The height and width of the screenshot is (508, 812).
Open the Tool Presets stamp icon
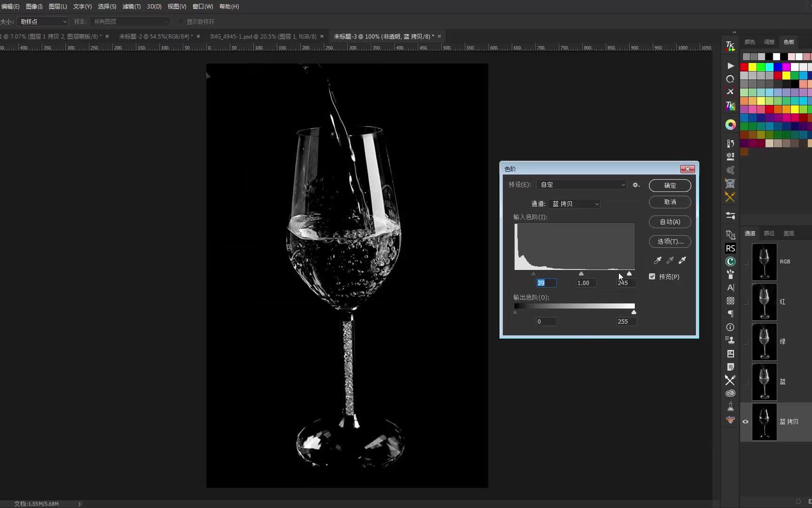click(730, 340)
